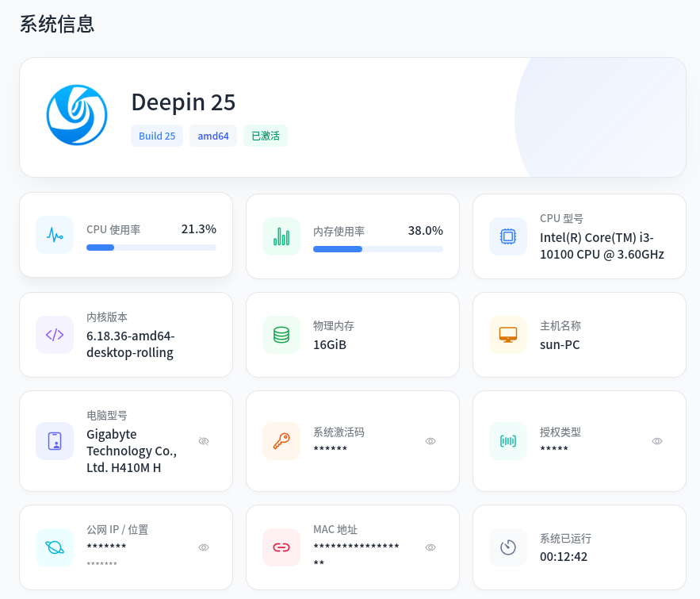Click the memory usage bar chart icon
This screenshot has height=599, width=700.
[281, 236]
